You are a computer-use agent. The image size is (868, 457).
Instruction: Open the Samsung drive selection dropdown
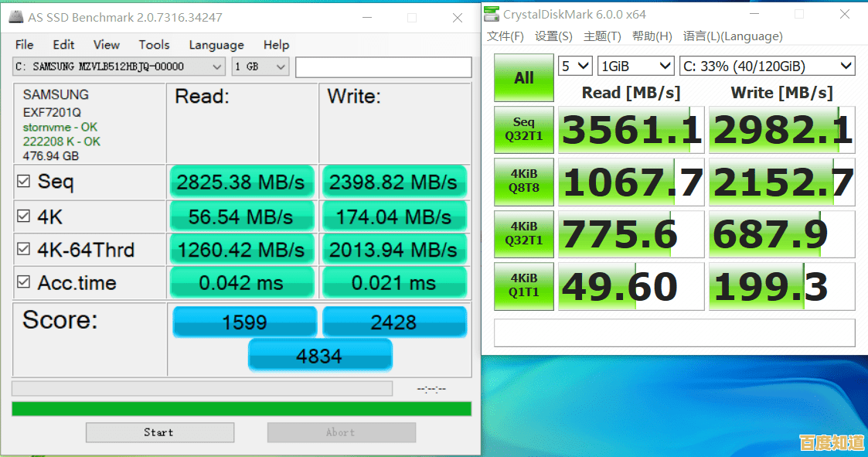click(x=119, y=67)
